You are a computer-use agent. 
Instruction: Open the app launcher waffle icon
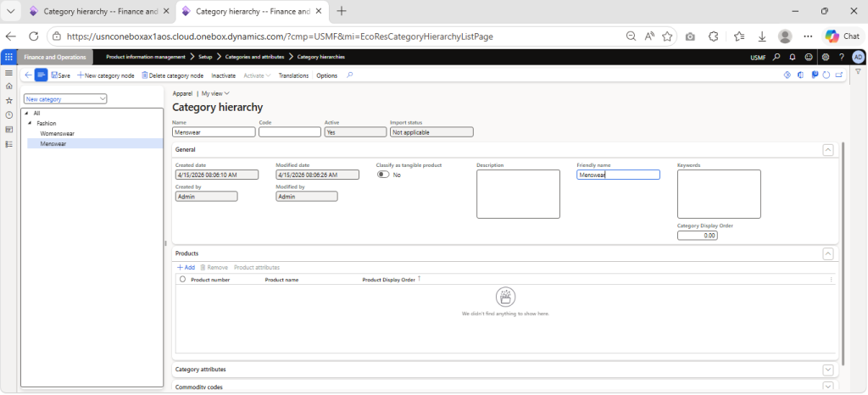8,57
